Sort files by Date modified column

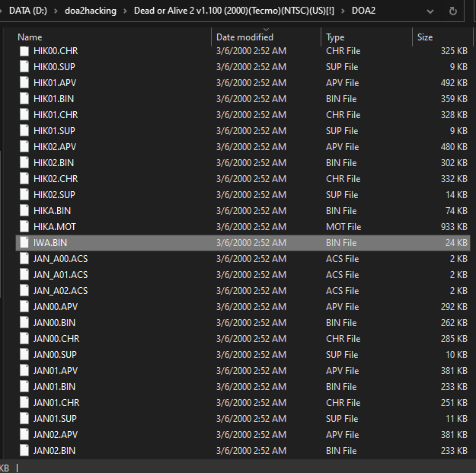click(x=244, y=37)
